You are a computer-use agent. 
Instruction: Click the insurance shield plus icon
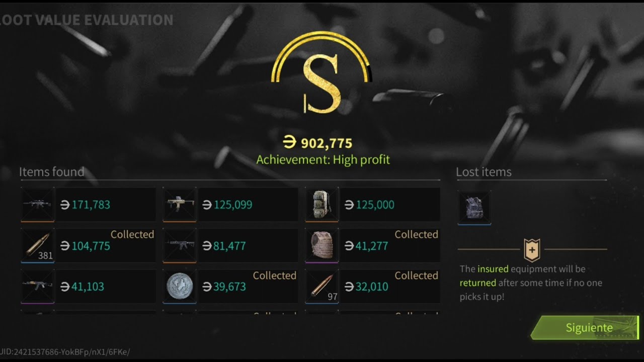(532, 249)
